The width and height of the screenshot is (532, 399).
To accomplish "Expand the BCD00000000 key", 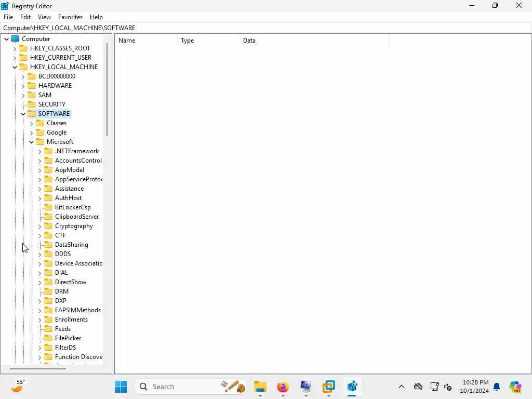I will tap(23, 77).
